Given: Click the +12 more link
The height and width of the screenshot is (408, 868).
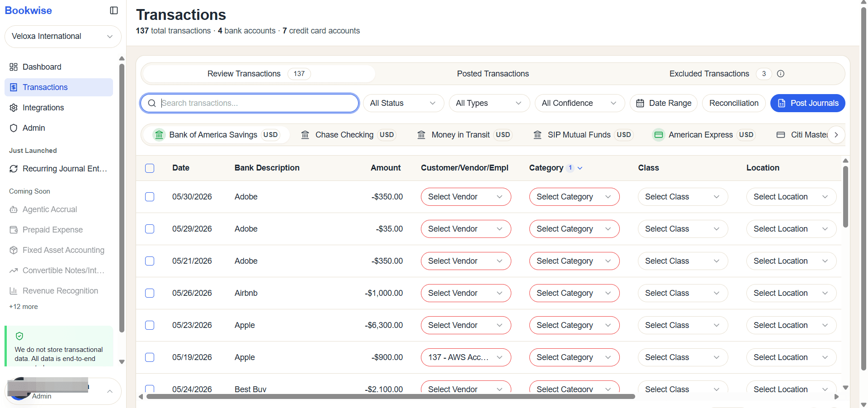Looking at the screenshot, I should click(24, 307).
